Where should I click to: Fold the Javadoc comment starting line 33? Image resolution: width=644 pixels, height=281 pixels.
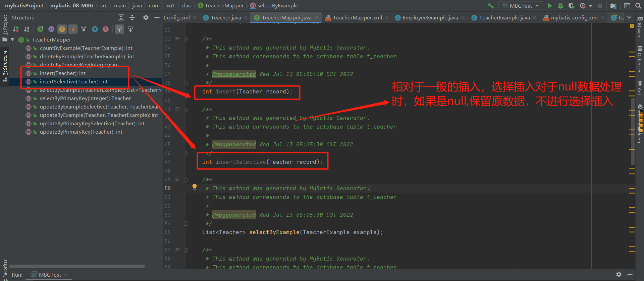pos(186,39)
